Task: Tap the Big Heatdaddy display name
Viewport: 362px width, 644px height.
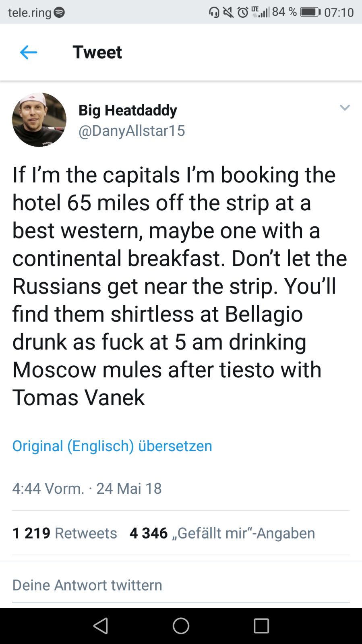Action: [128, 110]
